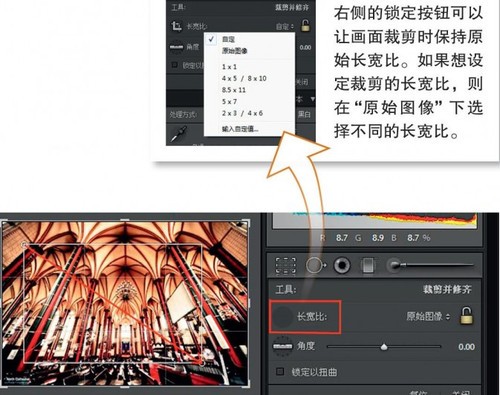500x395 pixels.
Task: Activate the crop overlay tool in the tool strip
Action: coord(286,266)
